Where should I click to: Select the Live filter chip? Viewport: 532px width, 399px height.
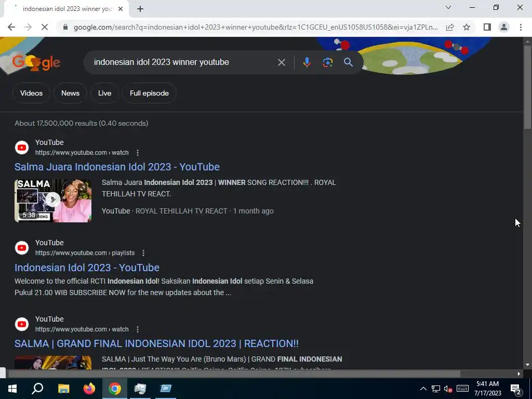click(x=104, y=93)
